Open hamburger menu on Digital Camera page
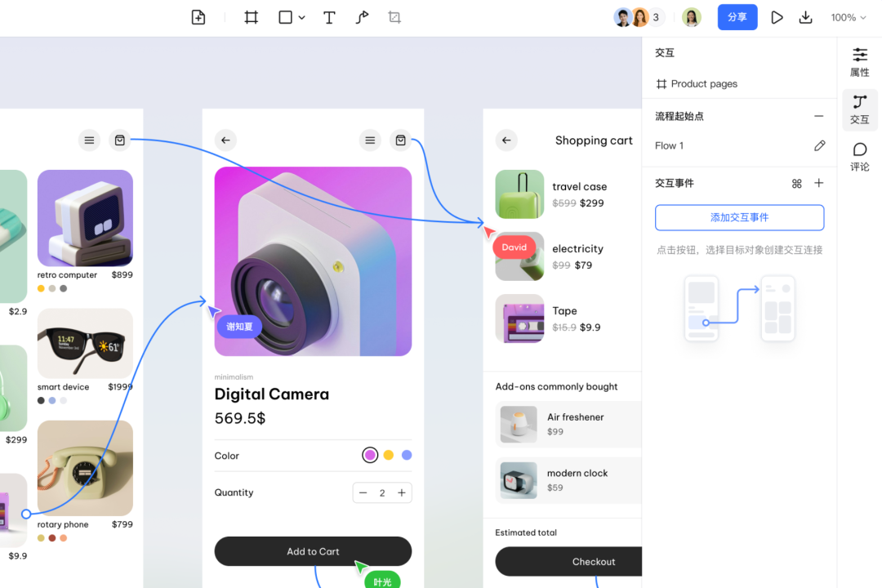The image size is (882, 588). pyautogui.click(x=370, y=140)
